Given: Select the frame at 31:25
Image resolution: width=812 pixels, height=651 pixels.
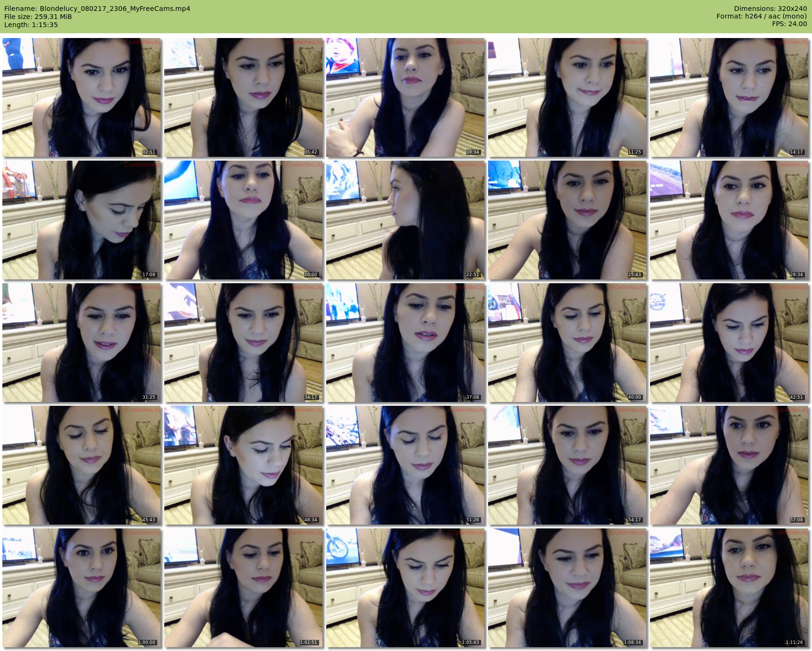Looking at the screenshot, I should coord(82,343).
